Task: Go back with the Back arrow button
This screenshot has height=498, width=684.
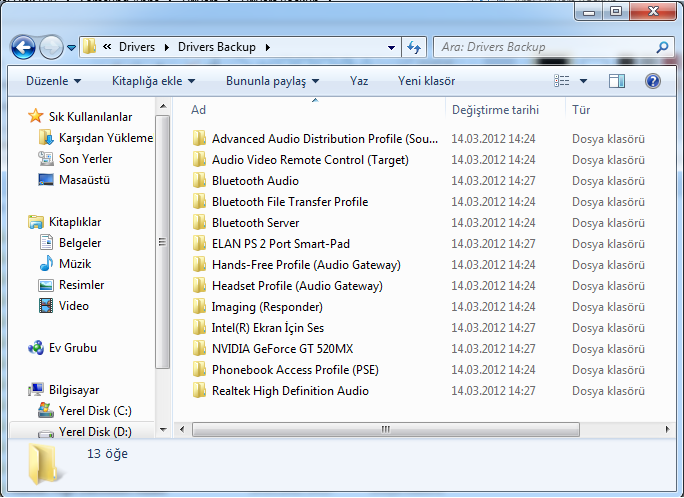Action: (23, 47)
